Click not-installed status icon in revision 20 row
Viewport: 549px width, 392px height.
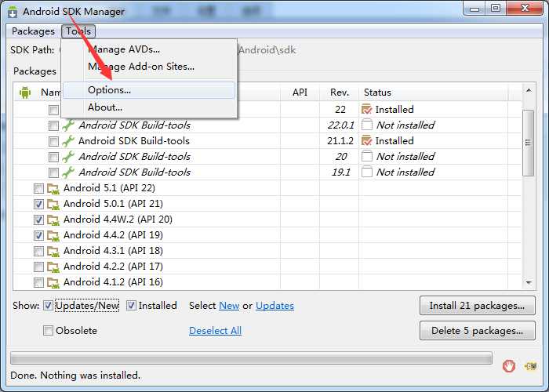tap(366, 157)
